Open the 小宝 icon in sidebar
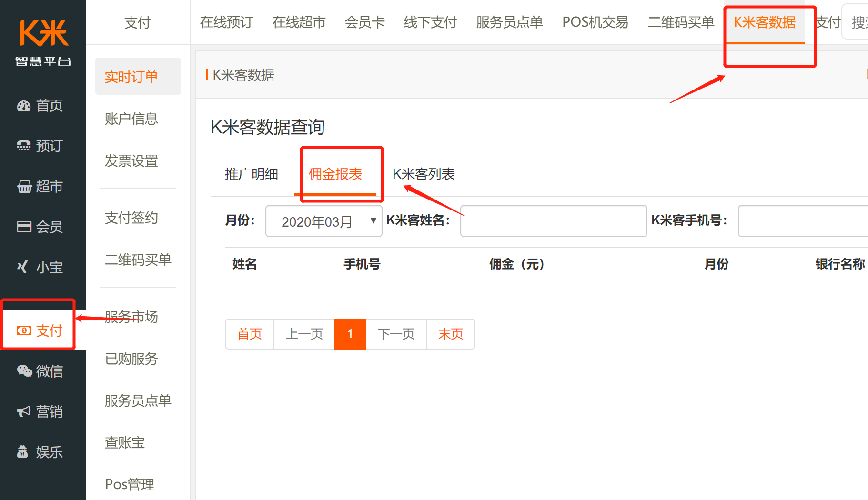Viewport: 868px width, 500px height. pos(23,267)
